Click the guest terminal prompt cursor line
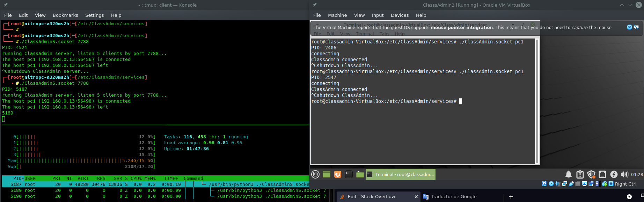 (387, 101)
